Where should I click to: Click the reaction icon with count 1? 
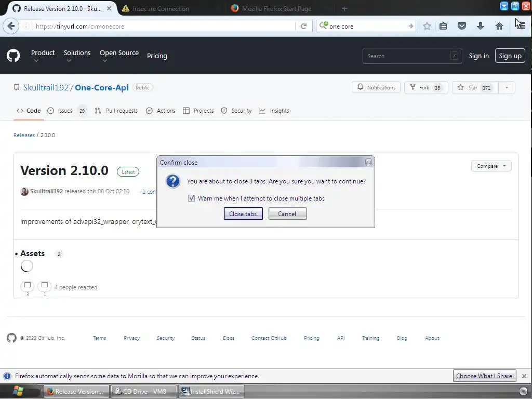[x=45, y=286]
